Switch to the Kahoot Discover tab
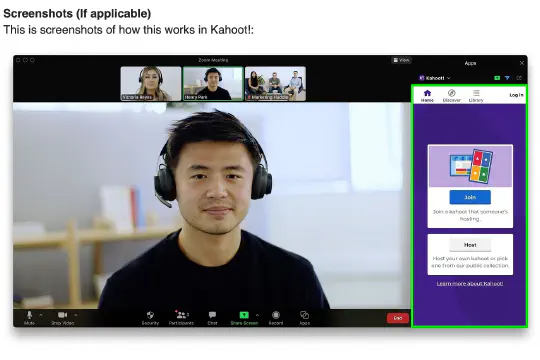The image size is (540, 360). [451, 95]
